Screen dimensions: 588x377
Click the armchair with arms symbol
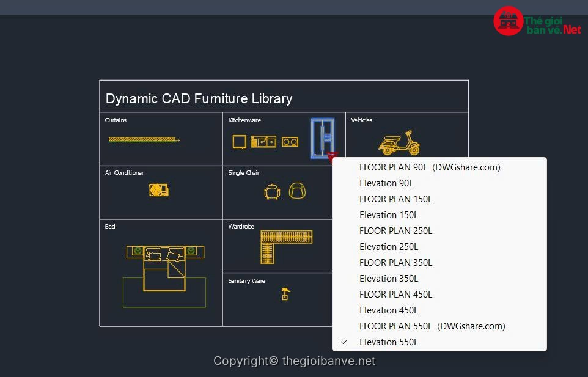(272, 191)
